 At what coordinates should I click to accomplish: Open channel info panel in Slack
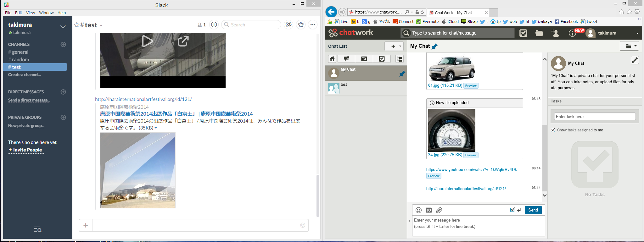coord(214,25)
